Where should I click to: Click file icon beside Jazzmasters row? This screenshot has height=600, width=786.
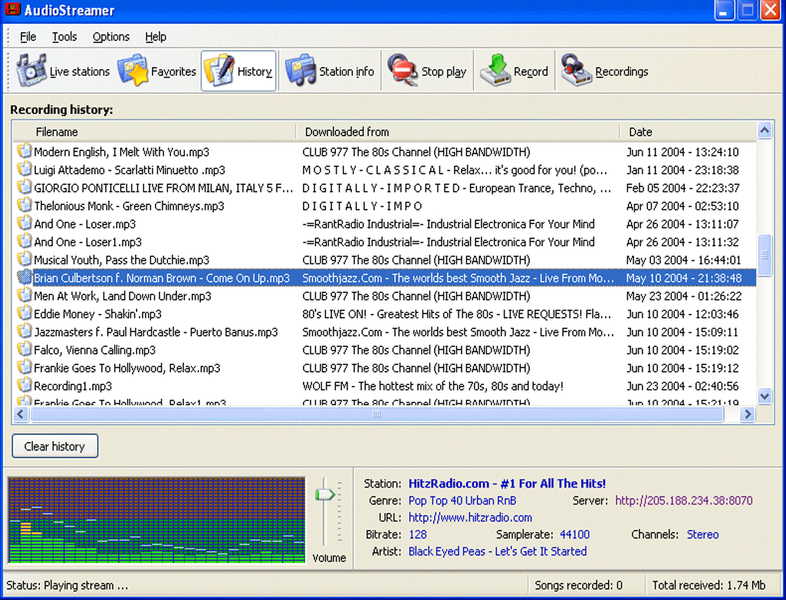24,331
